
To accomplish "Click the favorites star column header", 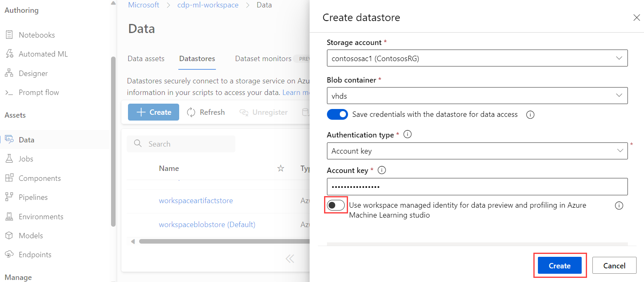I will click(281, 168).
